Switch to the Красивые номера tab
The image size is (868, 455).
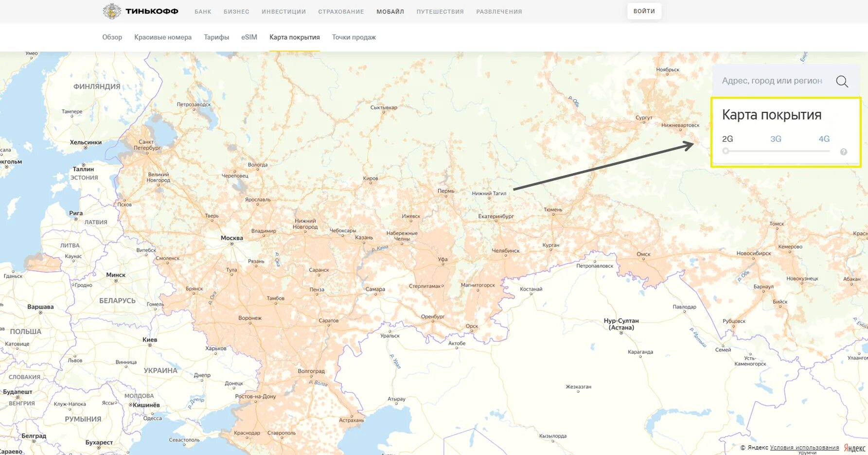[x=163, y=37]
